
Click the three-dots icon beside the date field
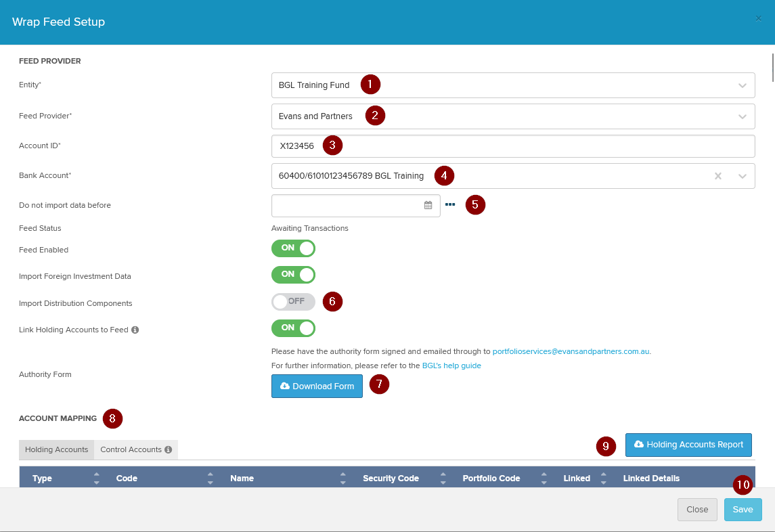tap(450, 204)
